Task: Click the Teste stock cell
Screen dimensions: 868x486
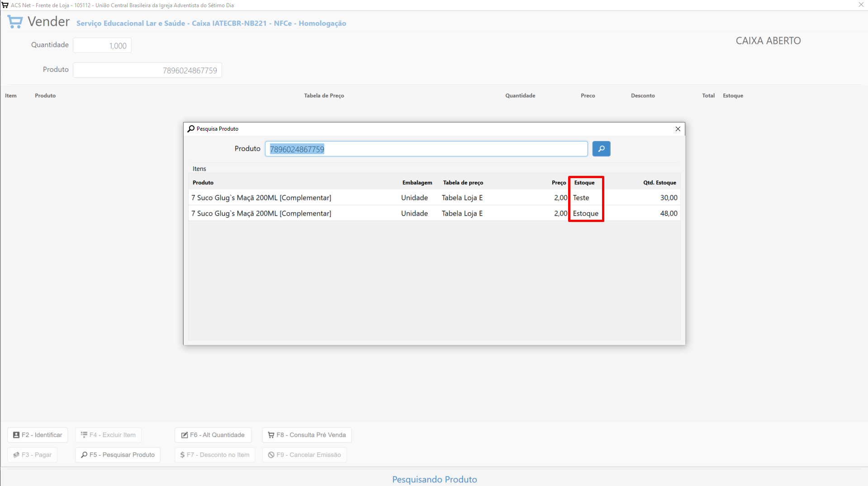Action: click(581, 198)
